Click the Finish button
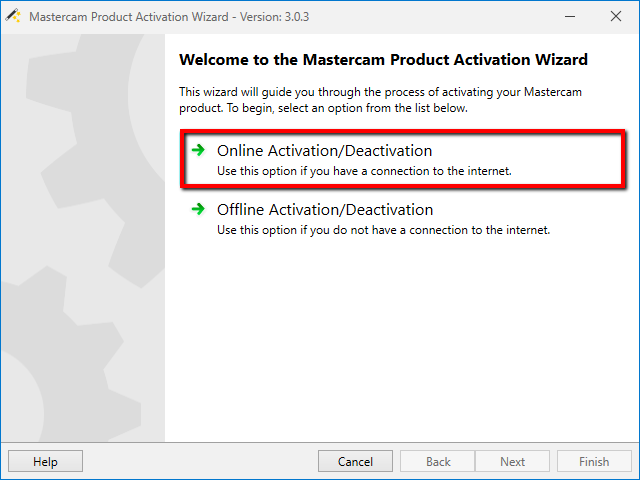Viewport: 640px width, 480px height. [594, 461]
